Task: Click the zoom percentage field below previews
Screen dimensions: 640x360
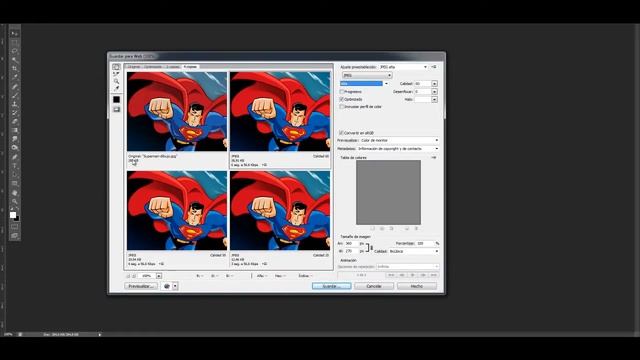Action: pyautogui.click(x=147, y=276)
